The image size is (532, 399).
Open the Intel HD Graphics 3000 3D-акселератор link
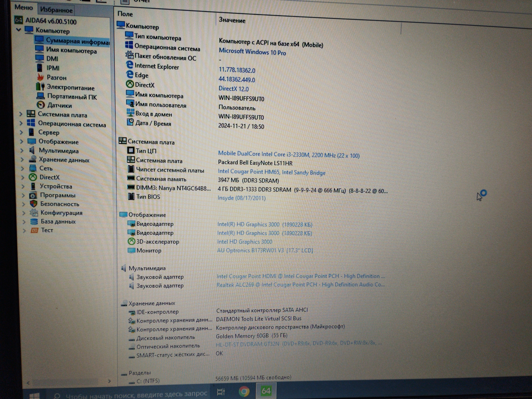point(244,242)
